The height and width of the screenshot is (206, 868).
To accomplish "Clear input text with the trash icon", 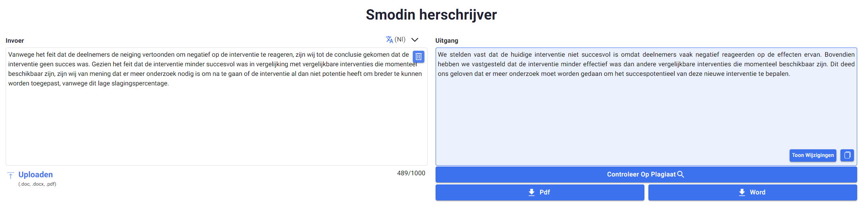I will click(x=418, y=57).
